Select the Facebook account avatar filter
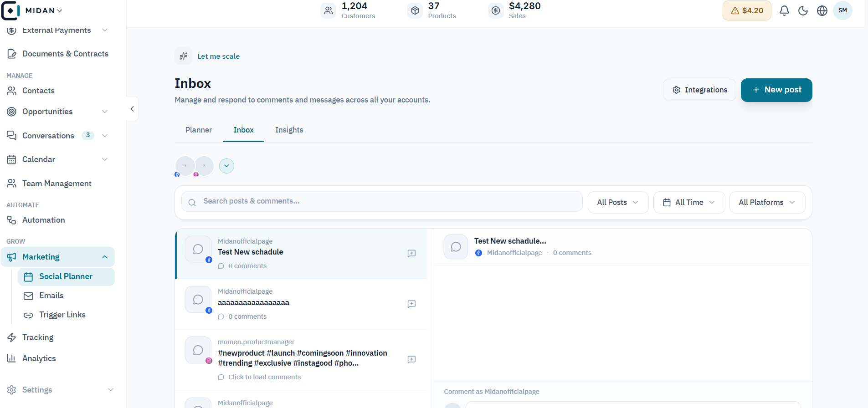Viewport: 868px width, 408px height. [x=185, y=166]
